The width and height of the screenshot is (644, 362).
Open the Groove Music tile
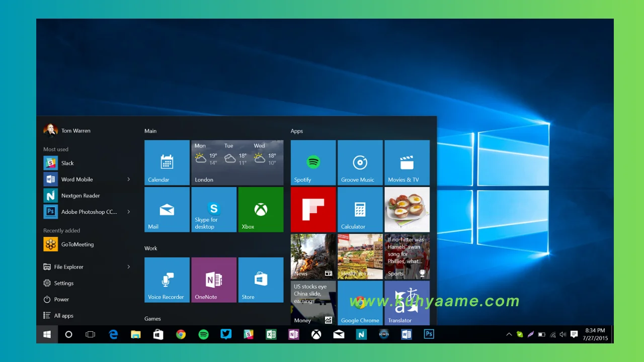(x=360, y=162)
